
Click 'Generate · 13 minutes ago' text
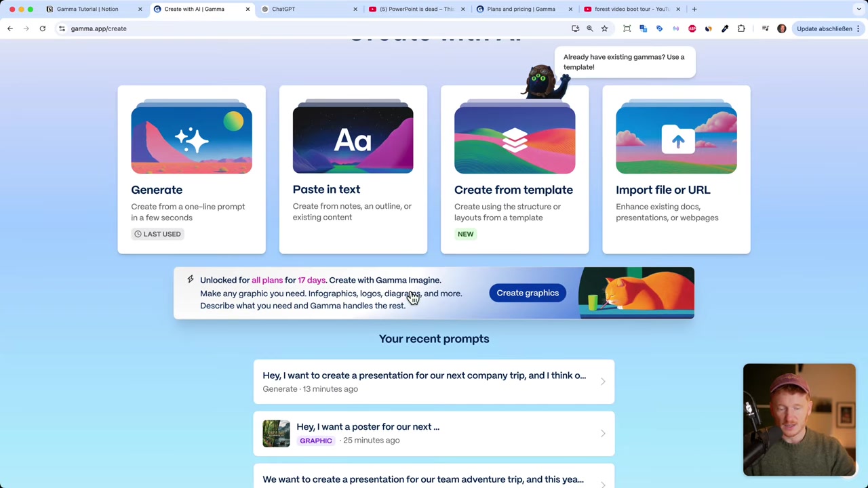pyautogui.click(x=310, y=389)
